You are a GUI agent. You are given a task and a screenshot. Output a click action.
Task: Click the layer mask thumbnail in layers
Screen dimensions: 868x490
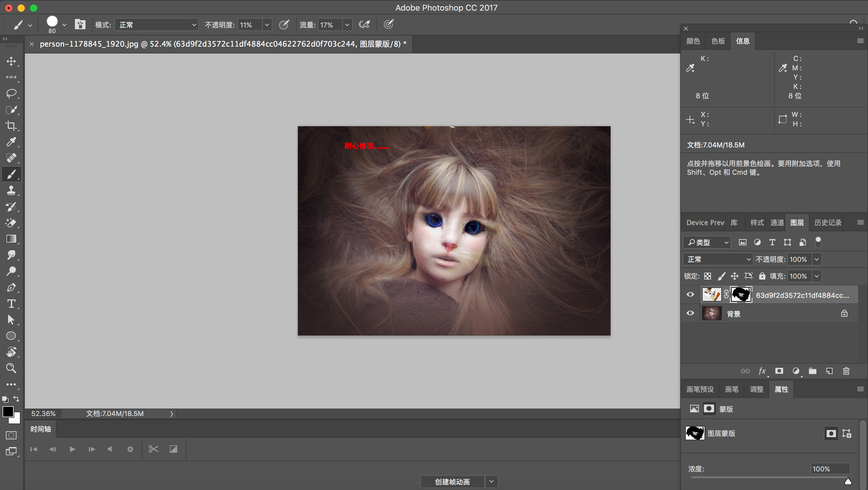[741, 294]
